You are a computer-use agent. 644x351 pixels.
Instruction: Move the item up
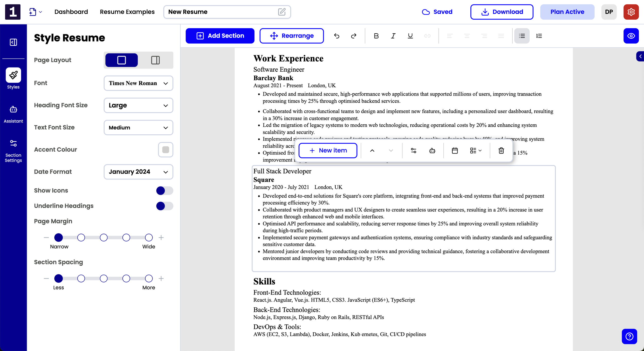coord(372,151)
